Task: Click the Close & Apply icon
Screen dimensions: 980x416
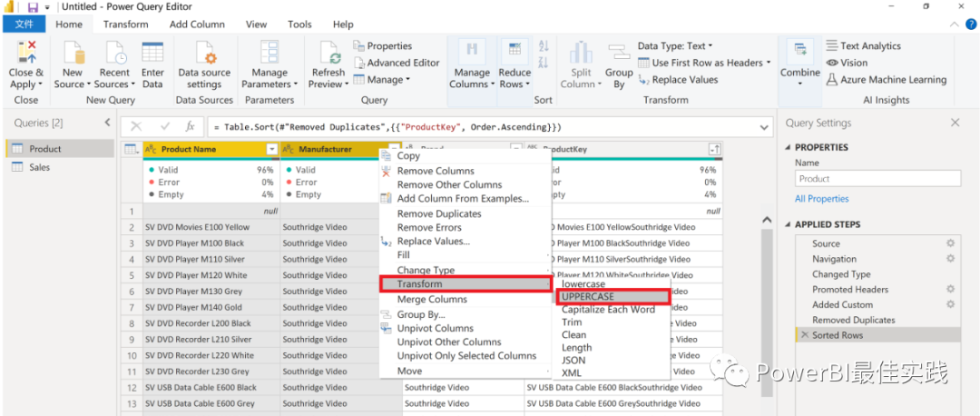Action: (25, 54)
